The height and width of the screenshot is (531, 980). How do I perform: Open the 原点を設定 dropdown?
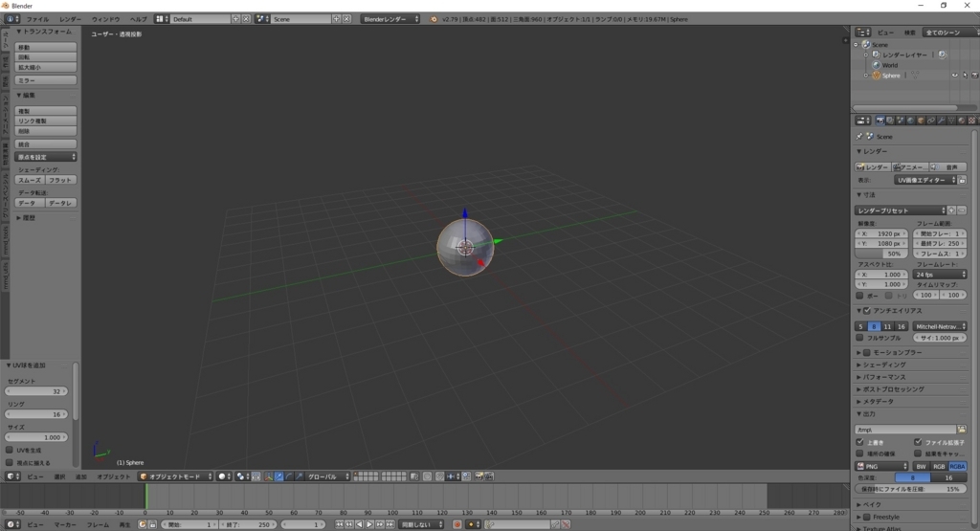click(46, 157)
